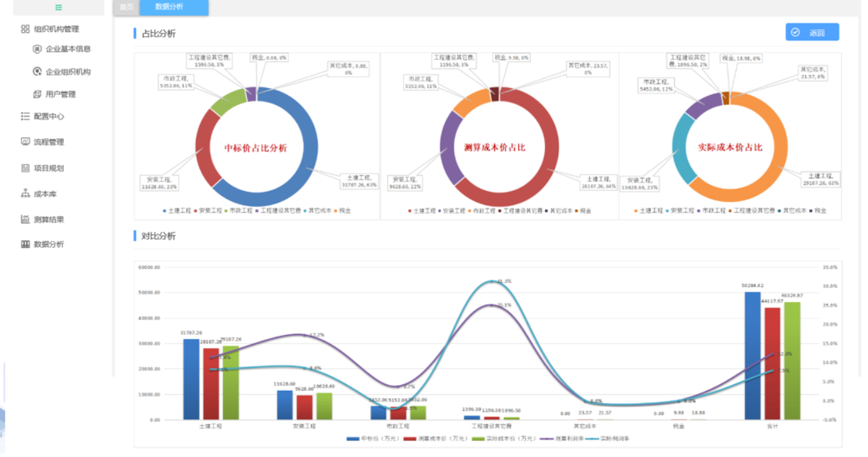Screen dimensions: 868x457
Task: Click the 流程管理 monitor icon
Action: click(25, 142)
